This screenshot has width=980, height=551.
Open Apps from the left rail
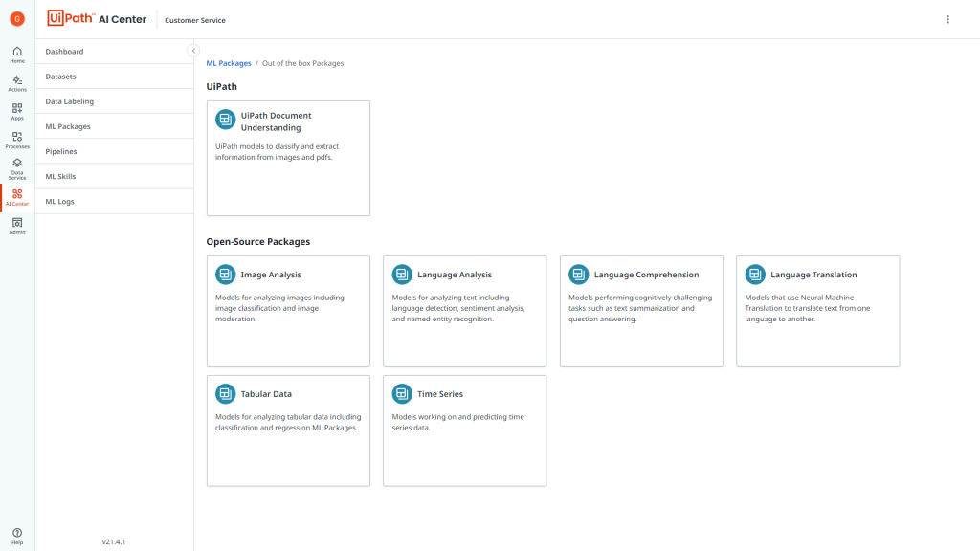coord(17,112)
